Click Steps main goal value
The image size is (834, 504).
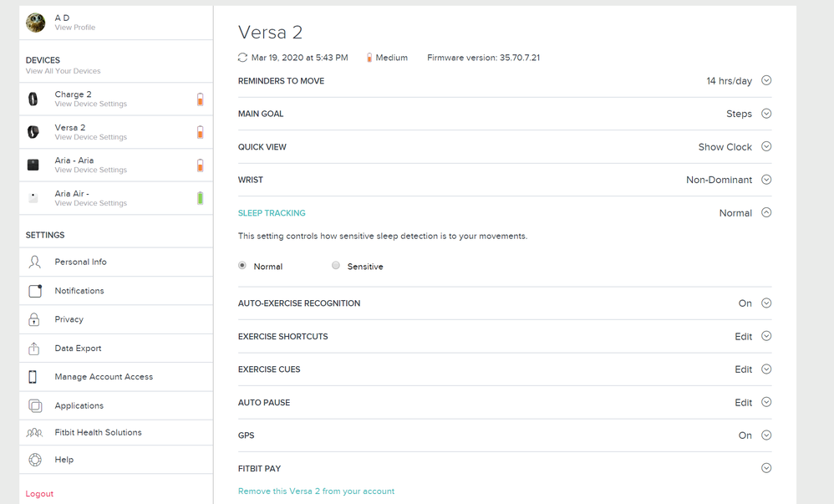pyautogui.click(x=740, y=114)
